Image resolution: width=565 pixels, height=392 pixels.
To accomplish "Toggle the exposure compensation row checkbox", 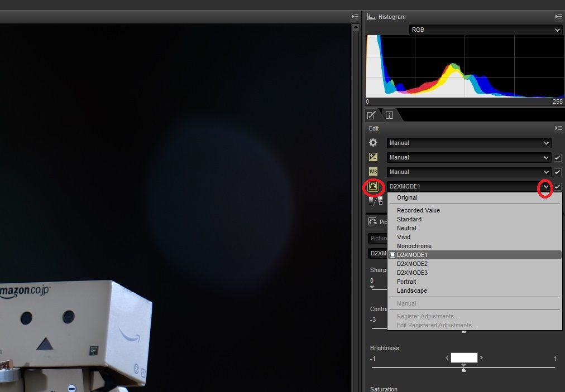I will pyautogui.click(x=558, y=157).
